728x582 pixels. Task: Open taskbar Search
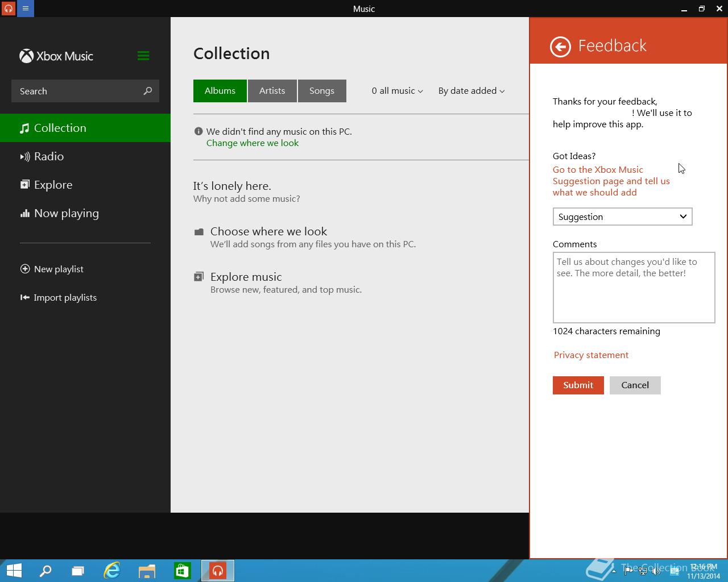click(x=45, y=571)
